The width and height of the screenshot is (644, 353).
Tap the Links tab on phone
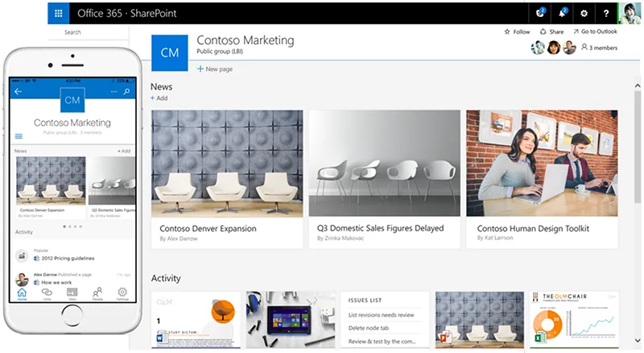pos(47,293)
